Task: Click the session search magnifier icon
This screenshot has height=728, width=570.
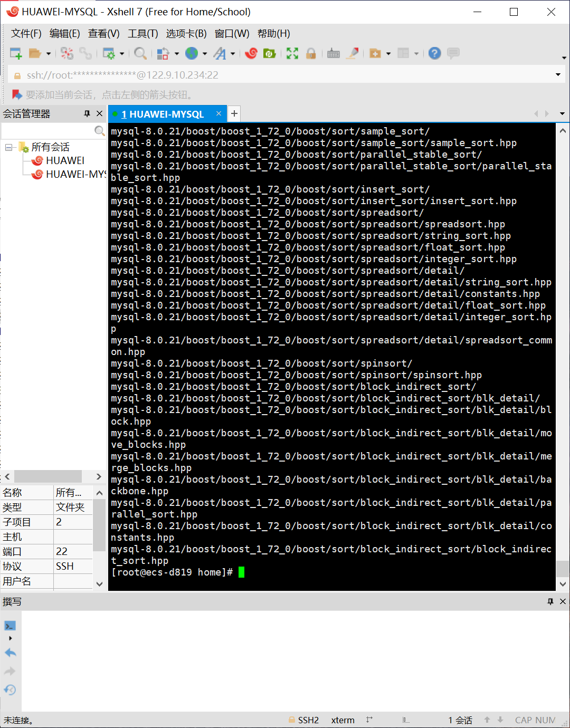Action: (x=99, y=130)
